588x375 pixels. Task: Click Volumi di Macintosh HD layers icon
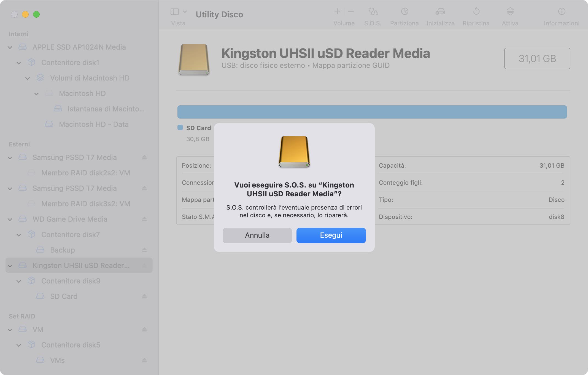[40, 78]
